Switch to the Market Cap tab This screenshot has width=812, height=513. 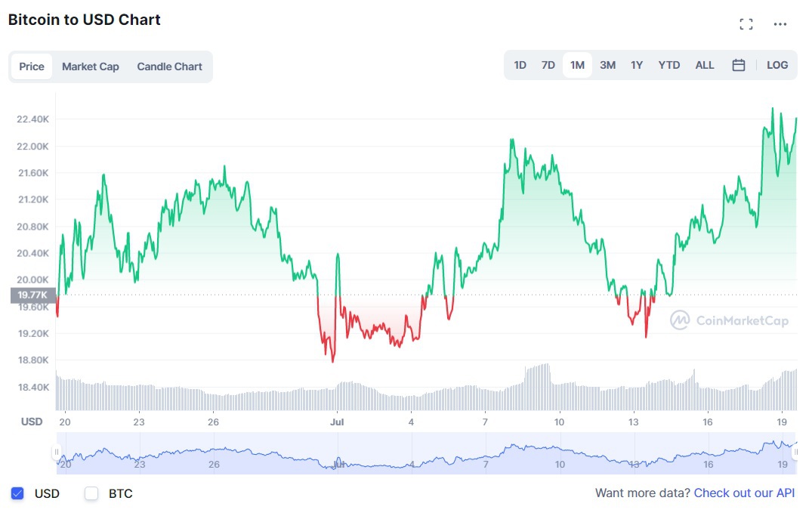pos(90,66)
